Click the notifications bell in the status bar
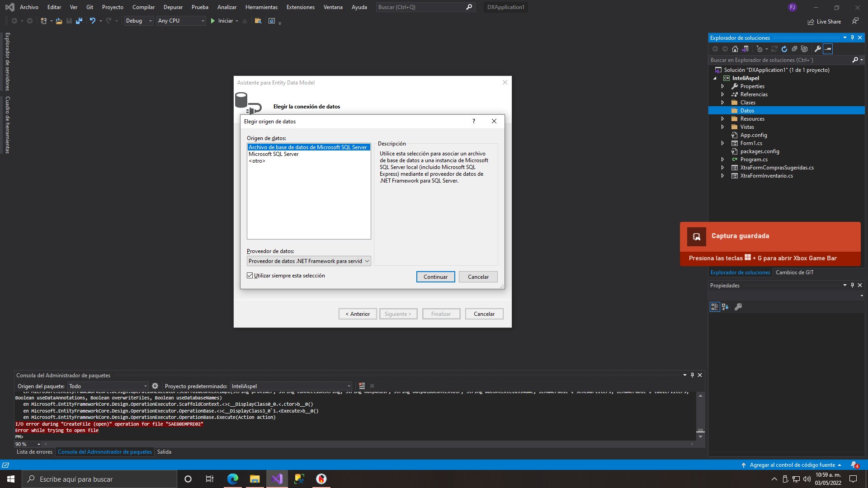This screenshot has width=868, height=488. 854,465
